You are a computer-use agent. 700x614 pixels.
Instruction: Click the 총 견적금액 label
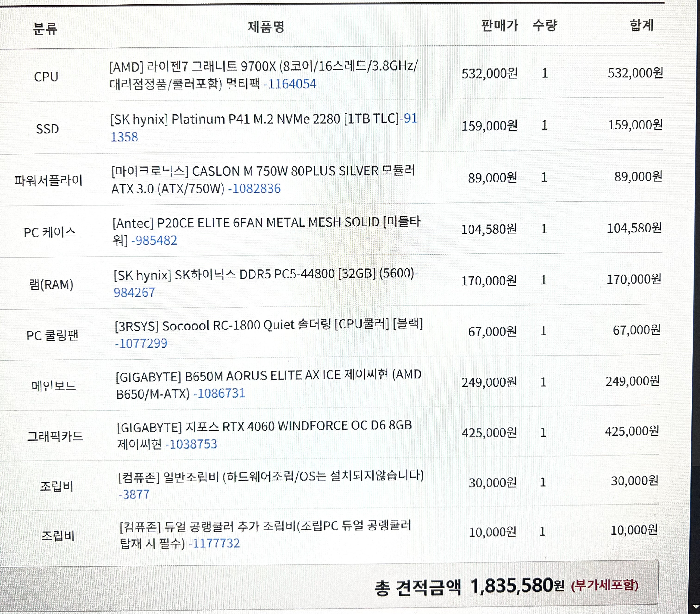coord(418,588)
